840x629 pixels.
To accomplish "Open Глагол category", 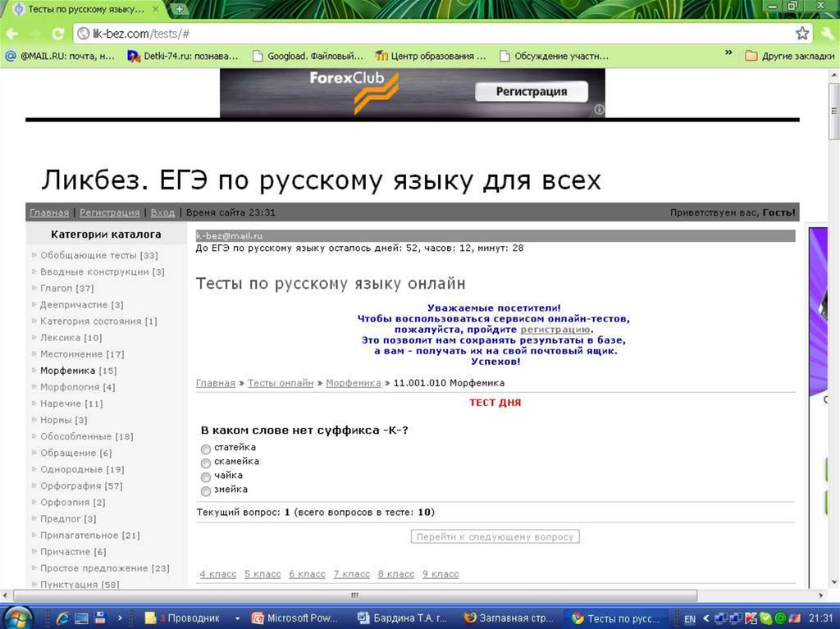I will 57,288.
